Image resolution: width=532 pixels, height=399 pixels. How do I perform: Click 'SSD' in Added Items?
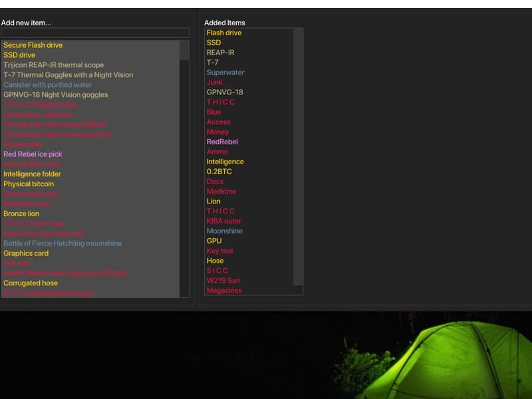point(213,43)
